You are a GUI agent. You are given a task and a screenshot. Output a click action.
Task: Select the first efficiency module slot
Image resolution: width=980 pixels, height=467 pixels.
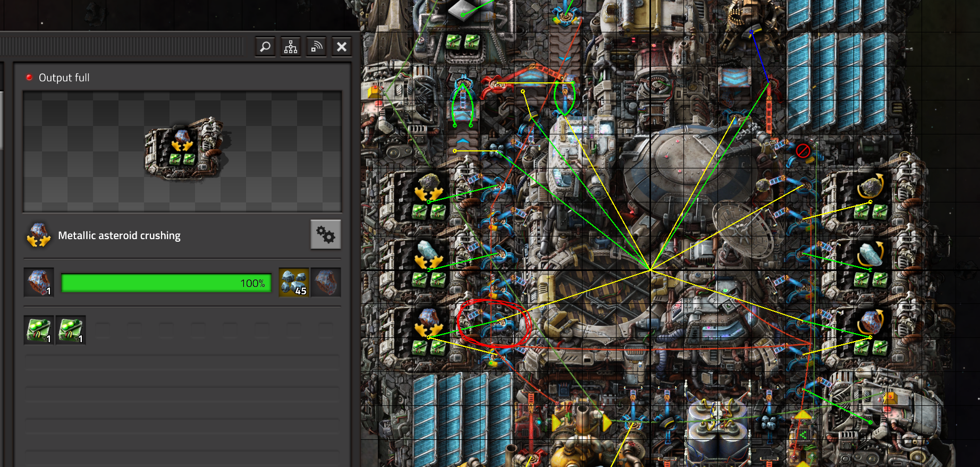tap(39, 330)
